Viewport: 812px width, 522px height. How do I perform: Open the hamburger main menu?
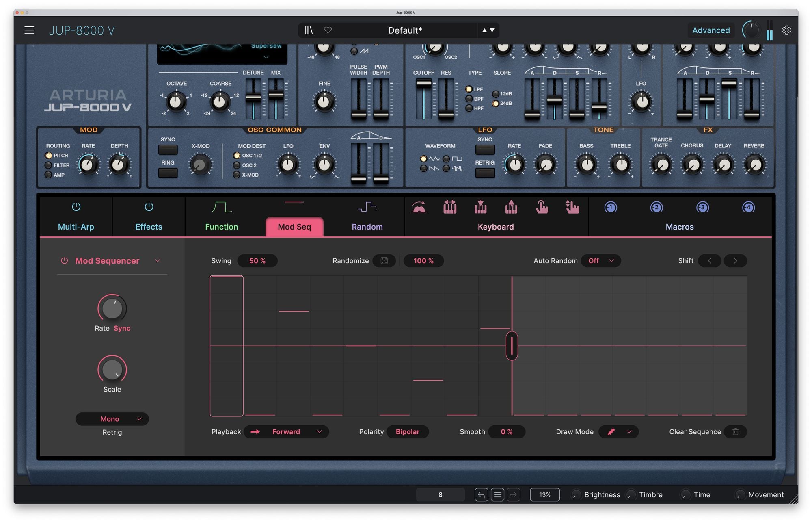(x=29, y=30)
